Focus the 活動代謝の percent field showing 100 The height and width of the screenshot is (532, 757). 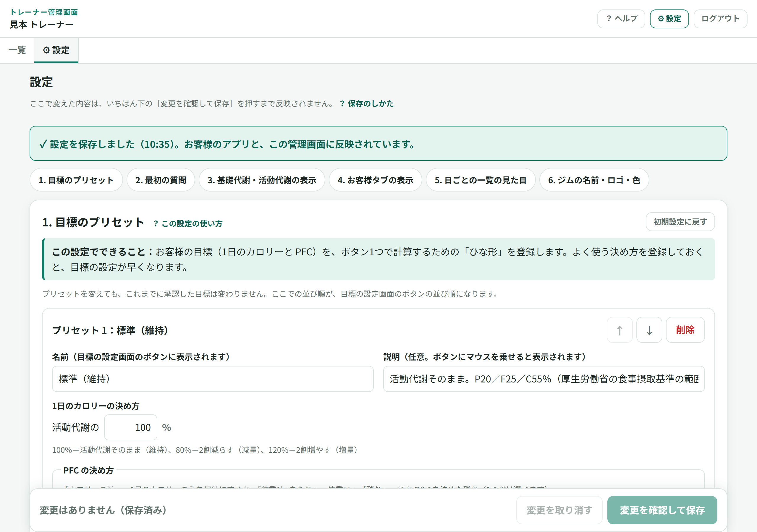[131, 427]
